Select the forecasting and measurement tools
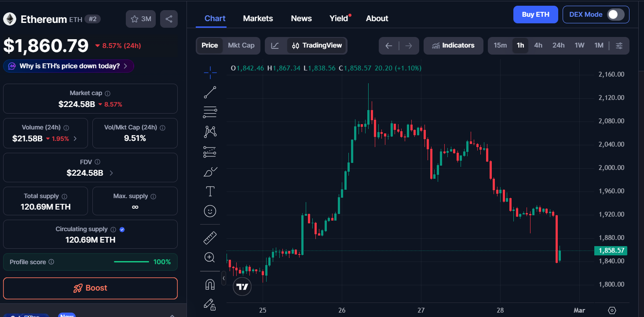Viewport: 644px width, 317px height. click(x=210, y=151)
